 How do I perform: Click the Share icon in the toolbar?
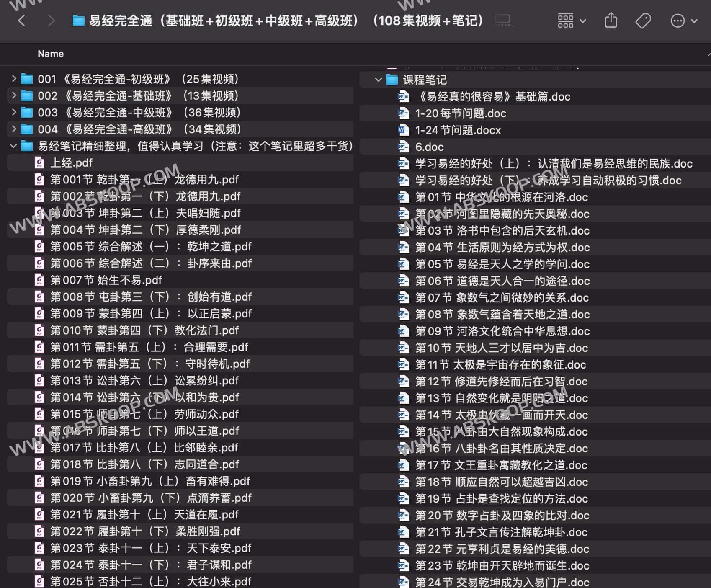[x=611, y=20]
